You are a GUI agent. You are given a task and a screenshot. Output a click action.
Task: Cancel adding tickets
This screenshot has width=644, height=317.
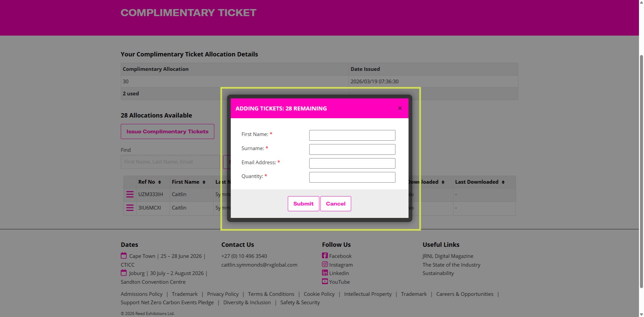(x=336, y=204)
